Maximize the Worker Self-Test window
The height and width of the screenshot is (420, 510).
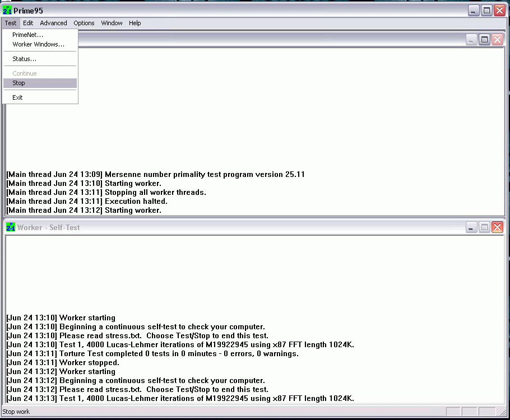484,227
